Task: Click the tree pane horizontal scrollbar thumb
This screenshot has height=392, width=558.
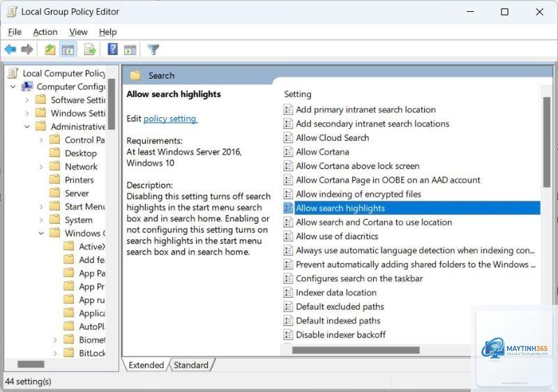Action: [31, 364]
